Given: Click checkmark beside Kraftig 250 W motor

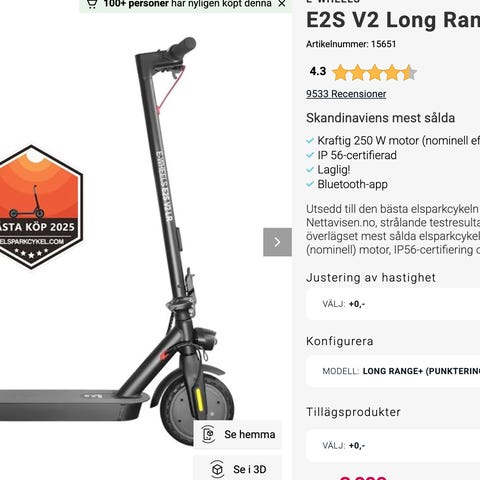Looking at the screenshot, I should click(x=310, y=141).
